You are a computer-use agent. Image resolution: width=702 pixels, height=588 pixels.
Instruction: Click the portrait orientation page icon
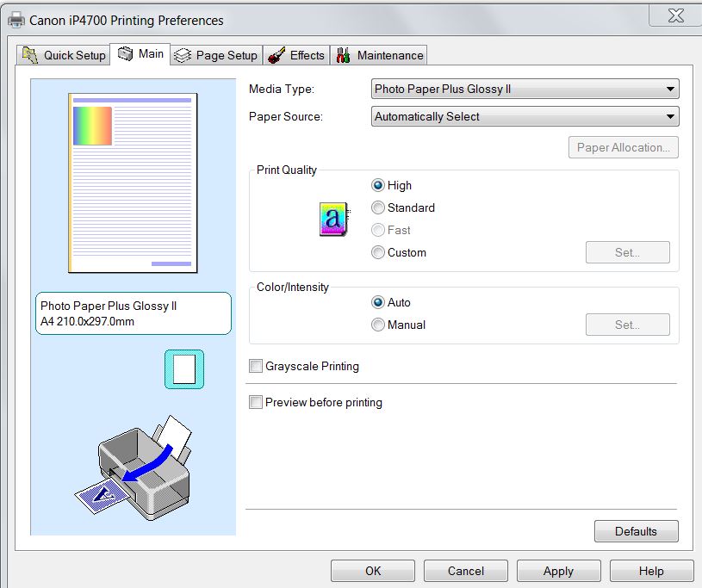click(184, 369)
